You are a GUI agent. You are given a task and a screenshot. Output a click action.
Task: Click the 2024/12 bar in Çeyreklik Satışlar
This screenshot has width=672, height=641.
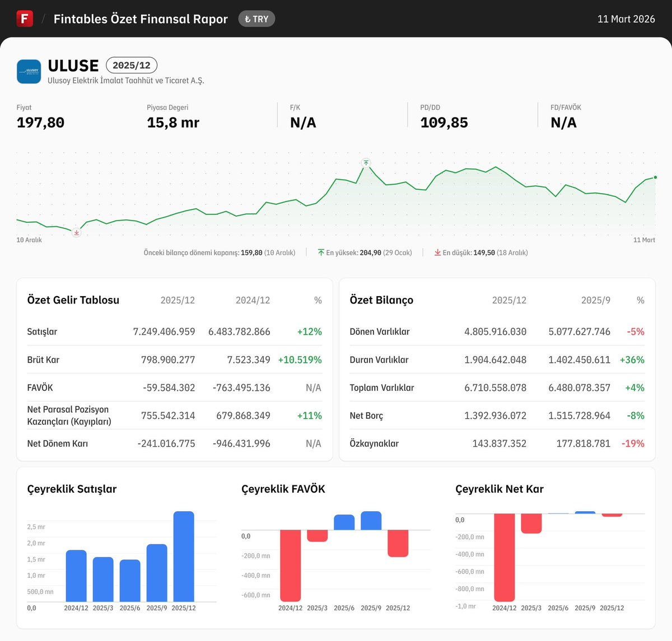tap(76, 576)
